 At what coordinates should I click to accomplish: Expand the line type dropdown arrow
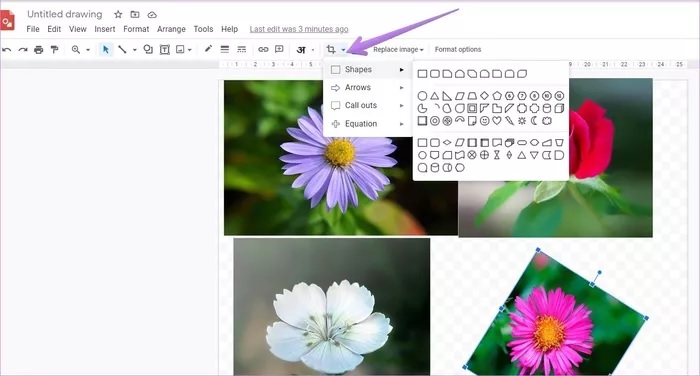[x=134, y=50]
